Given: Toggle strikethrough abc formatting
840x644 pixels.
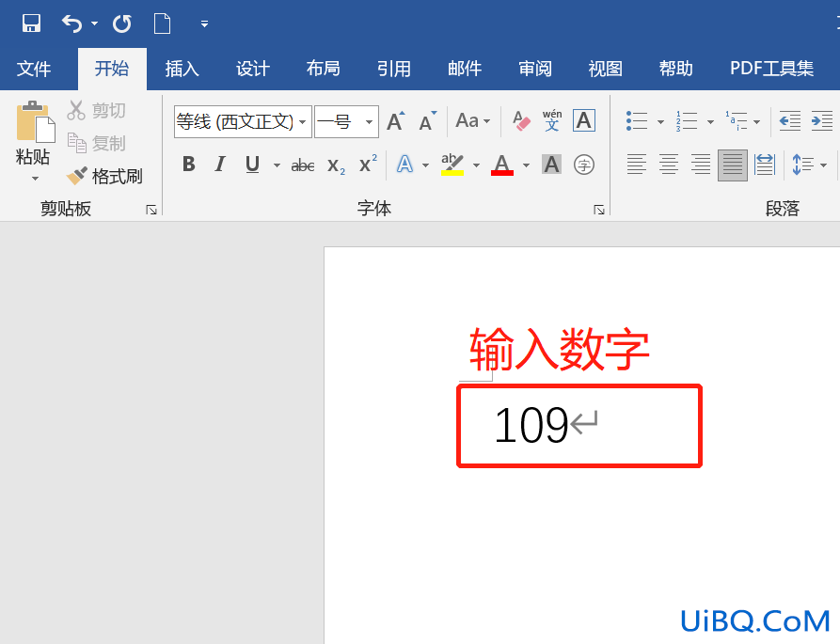Looking at the screenshot, I should coord(303,165).
